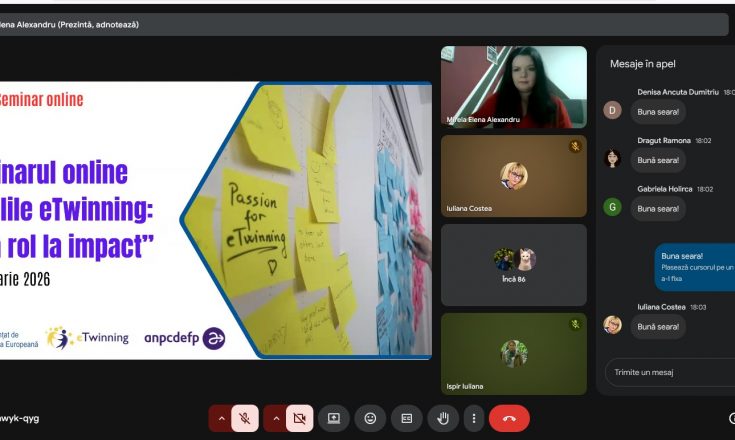Select Iuliana Costea's Bună seara chat message
This screenshot has height=440, width=735.
click(658, 327)
